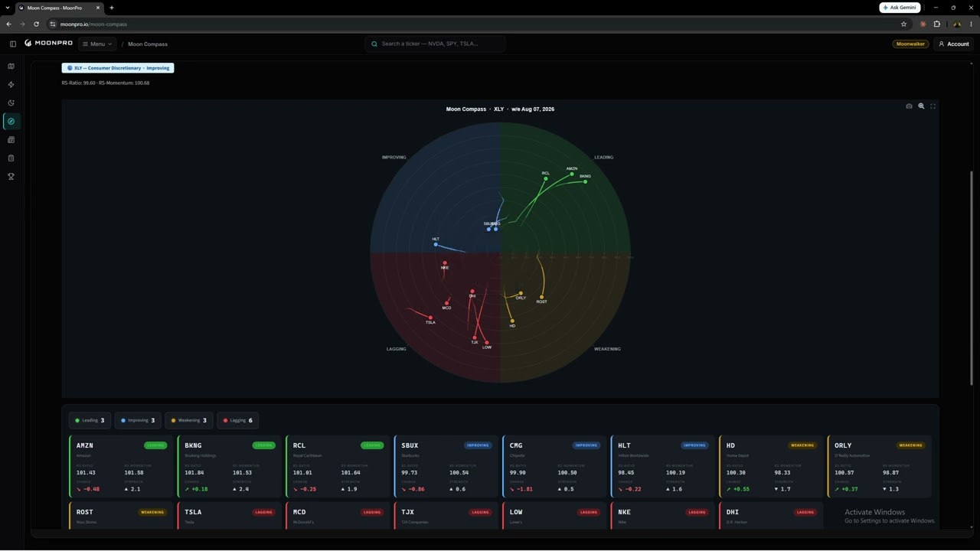
Task: Open the grid table sidebar icon
Action: 11,140
